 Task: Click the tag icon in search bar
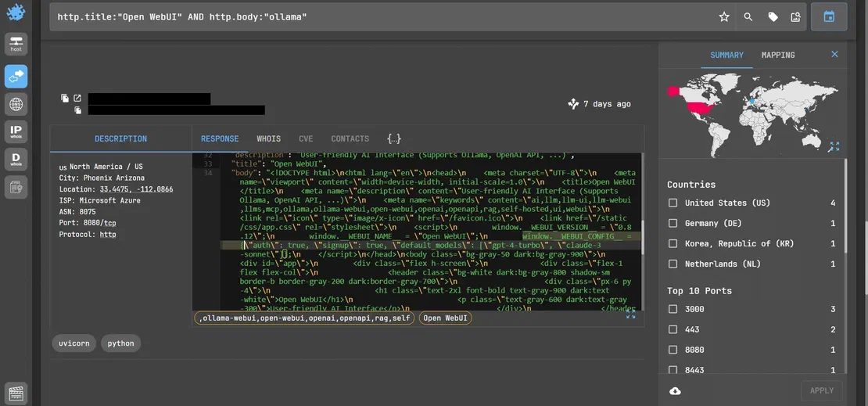(773, 16)
